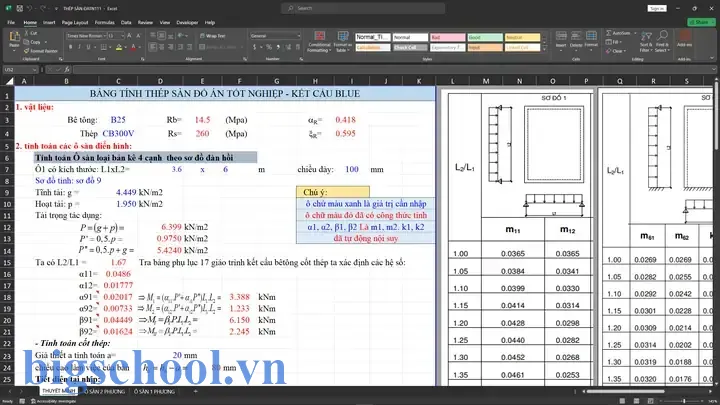This screenshot has height=405, width=720.
Task: Click Decrease Font Size icon
Action: [138, 35]
